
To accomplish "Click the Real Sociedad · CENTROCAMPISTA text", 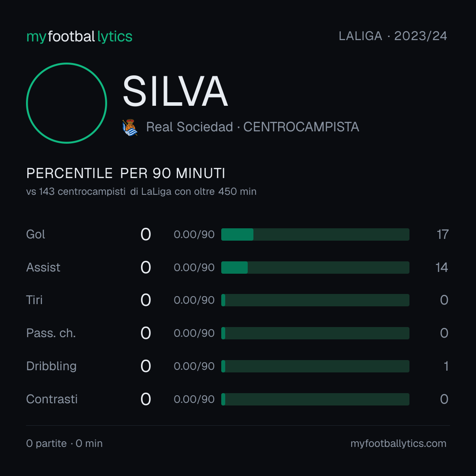I will 253,127.
